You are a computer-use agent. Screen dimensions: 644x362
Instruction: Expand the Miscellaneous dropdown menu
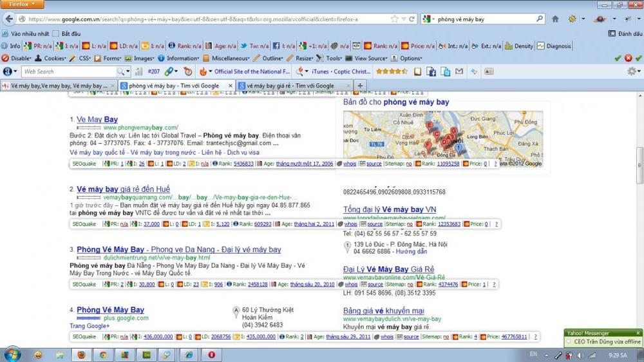[226, 59]
